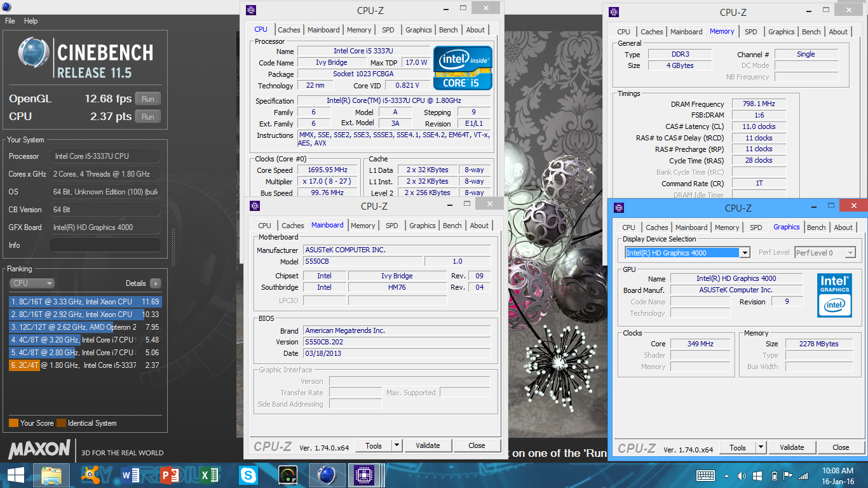The image size is (868, 488).
Task: Click the S550CB model field
Action: tap(362, 262)
